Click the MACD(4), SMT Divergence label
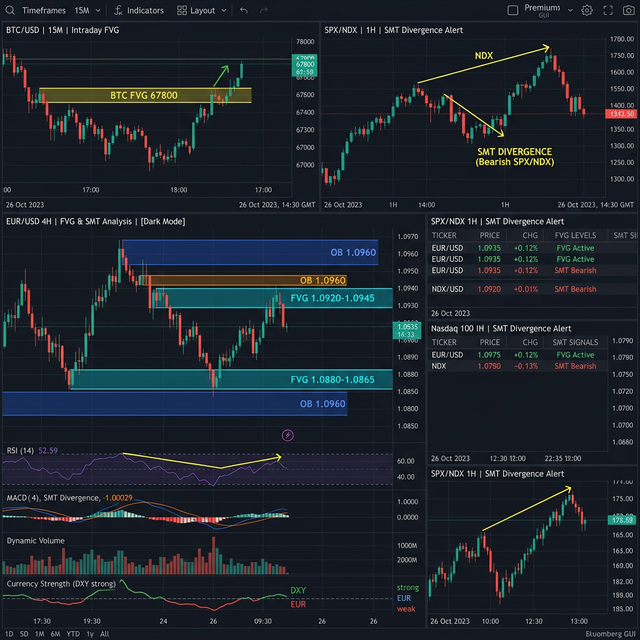 [x=53, y=498]
